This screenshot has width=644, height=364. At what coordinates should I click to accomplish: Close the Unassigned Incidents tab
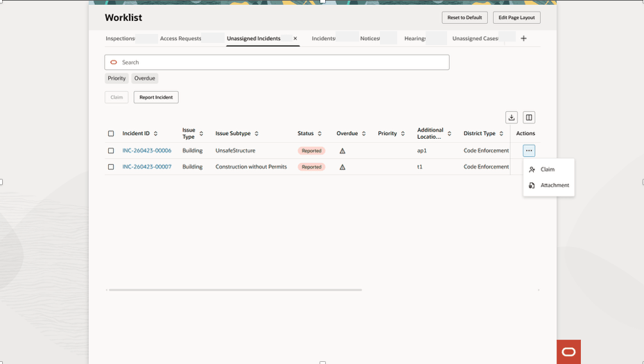pos(295,38)
